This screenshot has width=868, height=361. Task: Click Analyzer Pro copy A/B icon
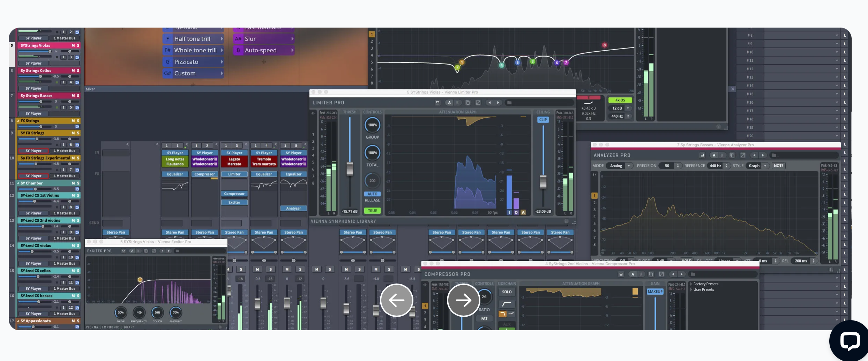[x=732, y=155]
